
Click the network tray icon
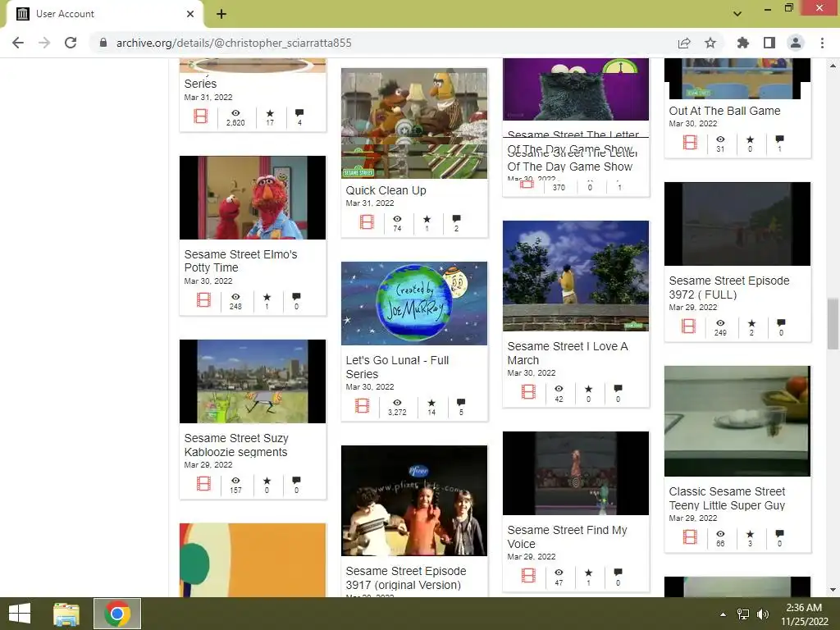coord(743,614)
